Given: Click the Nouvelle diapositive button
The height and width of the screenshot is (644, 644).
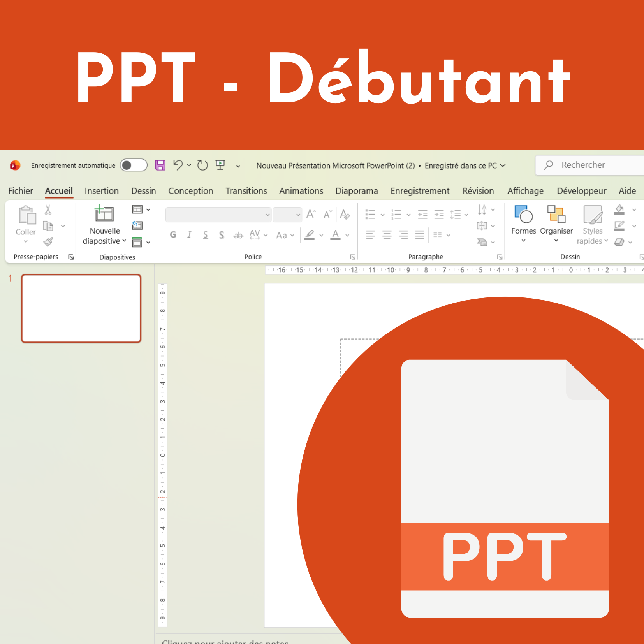Looking at the screenshot, I should point(104,225).
